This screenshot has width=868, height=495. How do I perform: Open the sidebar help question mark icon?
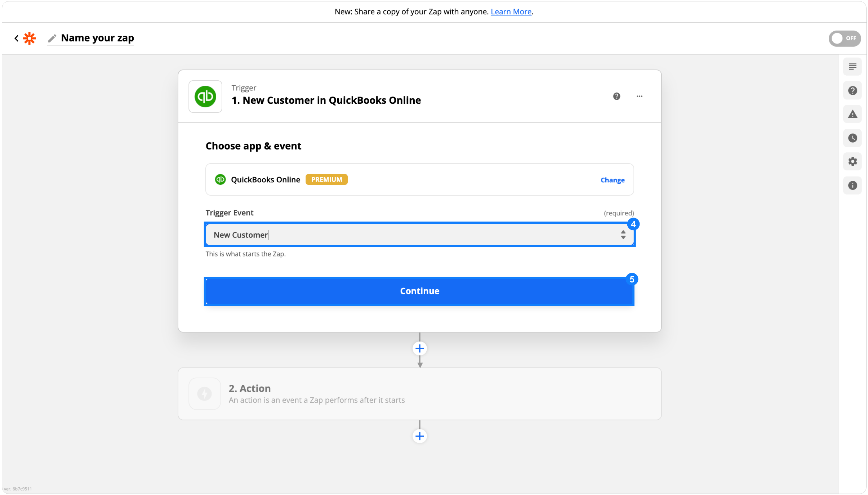coord(852,90)
